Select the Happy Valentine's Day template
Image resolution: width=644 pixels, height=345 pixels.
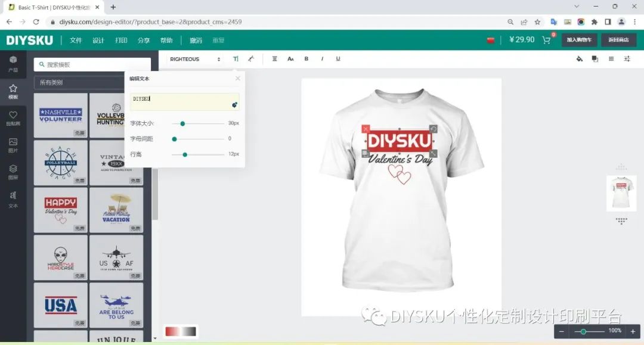pyautogui.click(x=61, y=210)
